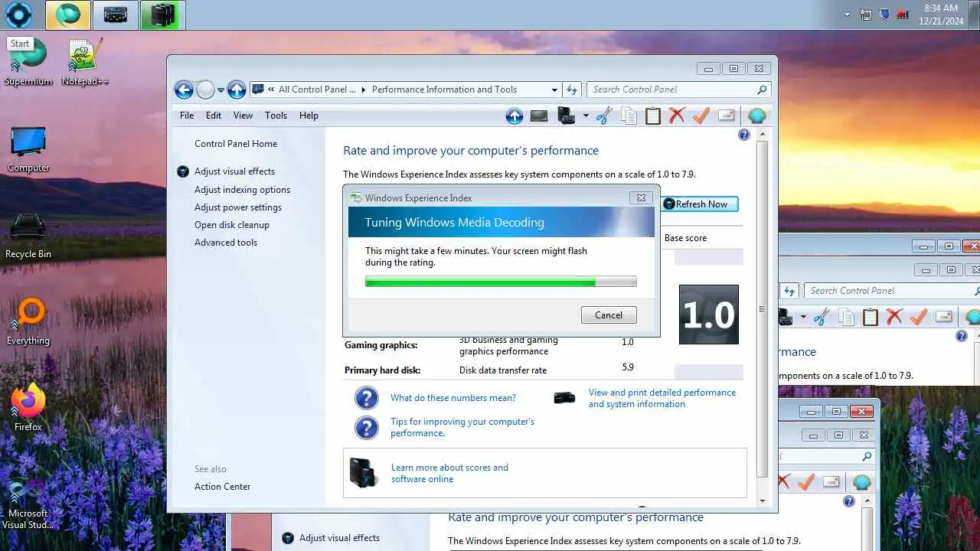Open Advanced tools link

click(226, 243)
